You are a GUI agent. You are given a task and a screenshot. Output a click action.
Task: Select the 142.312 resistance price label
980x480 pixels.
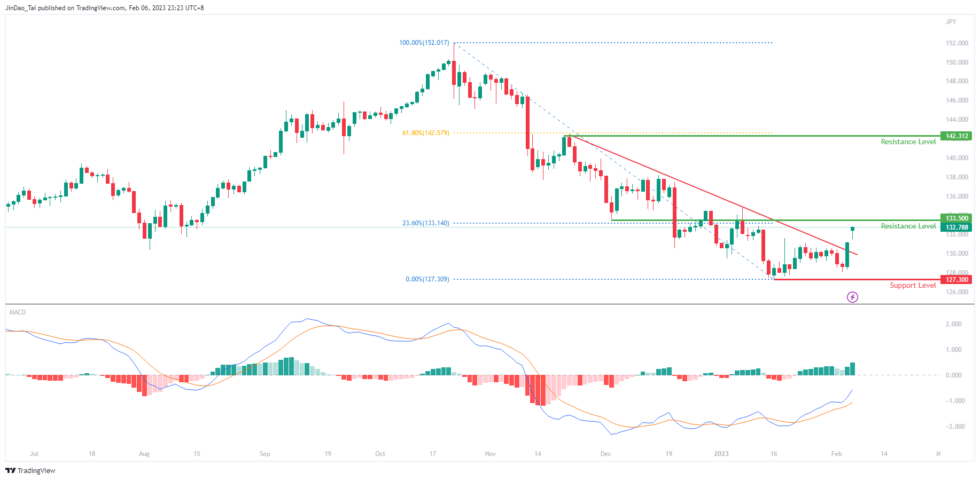[956, 136]
